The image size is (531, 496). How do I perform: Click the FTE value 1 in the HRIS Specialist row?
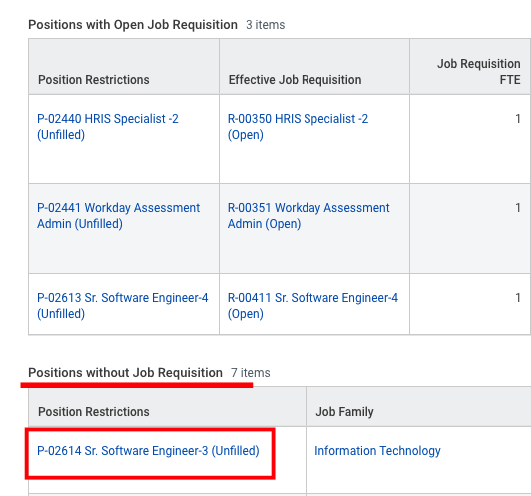517,119
